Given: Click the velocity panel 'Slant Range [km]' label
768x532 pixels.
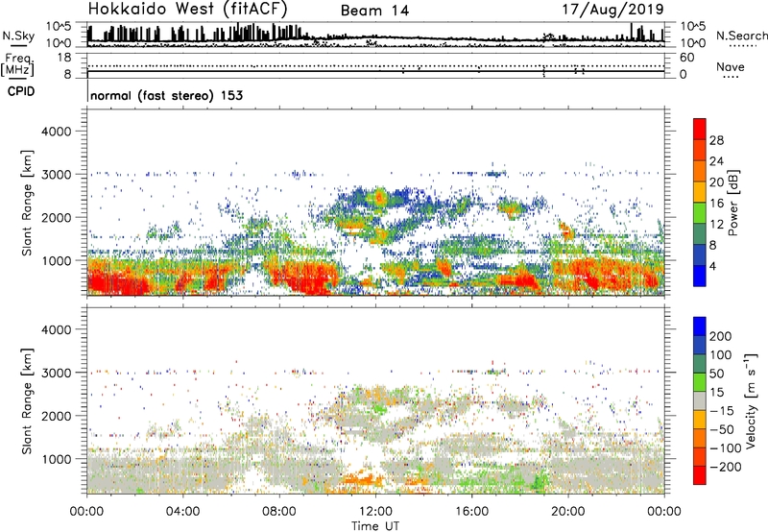Looking at the screenshot, I should [x=27, y=401].
